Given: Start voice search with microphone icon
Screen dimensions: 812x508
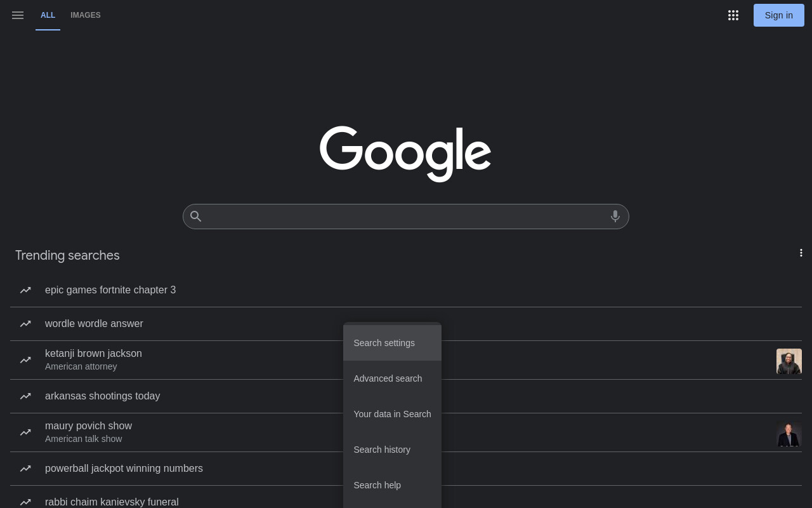Looking at the screenshot, I should [x=615, y=217].
